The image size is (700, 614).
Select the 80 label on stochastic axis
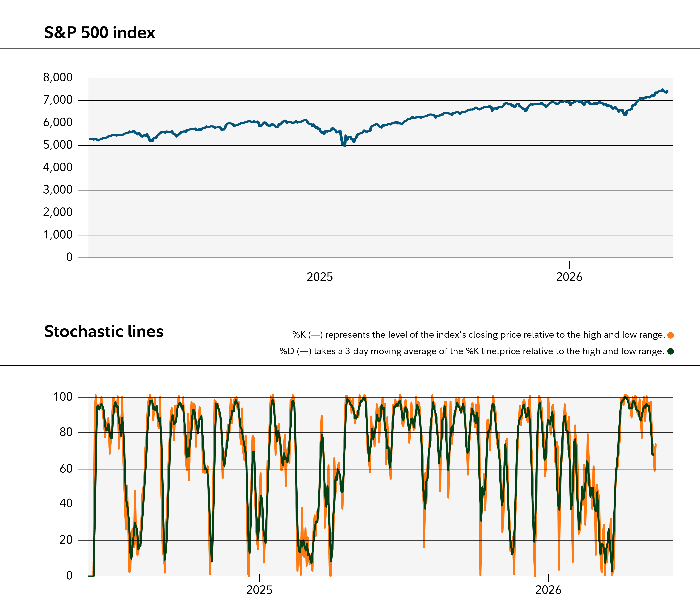tap(66, 432)
